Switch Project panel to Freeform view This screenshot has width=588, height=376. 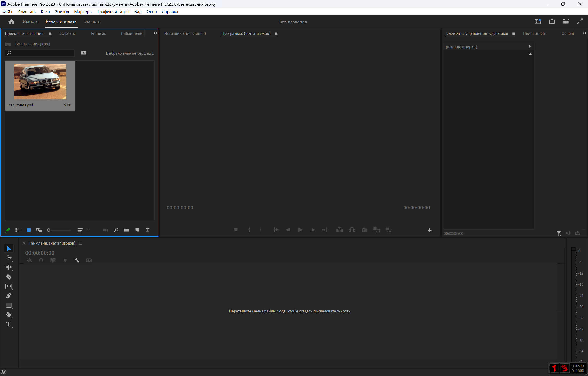click(39, 230)
